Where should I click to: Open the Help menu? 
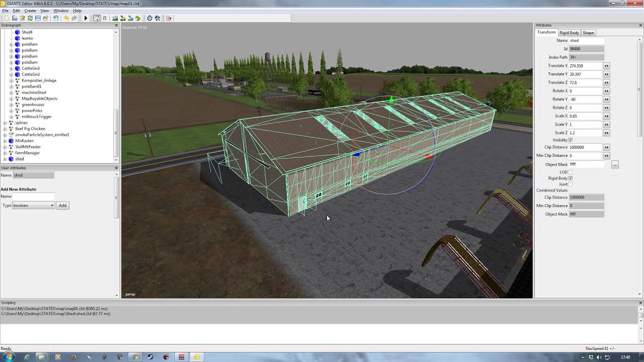pyautogui.click(x=77, y=11)
